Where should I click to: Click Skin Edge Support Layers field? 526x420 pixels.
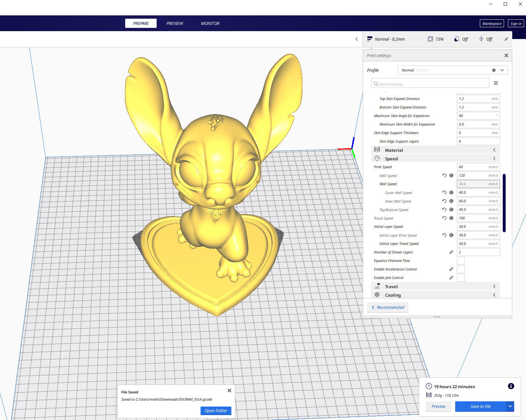click(478, 141)
